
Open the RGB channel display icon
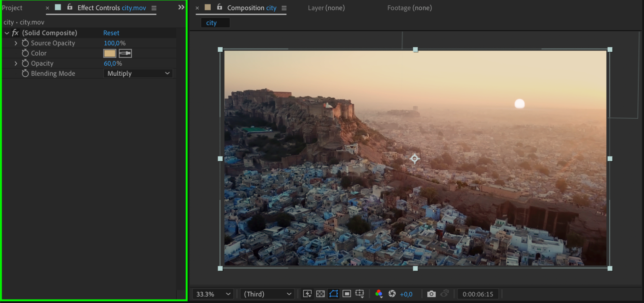point(379,294)
